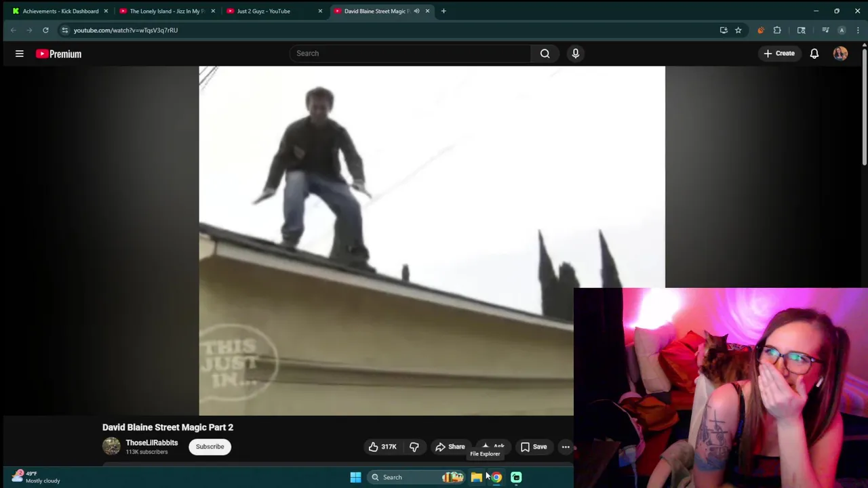Image resolution: width=868 pixels, height=488 pixels.
Task: Go back with the browser back arrow
Action: pyautogui.click(x=13, y=30)
